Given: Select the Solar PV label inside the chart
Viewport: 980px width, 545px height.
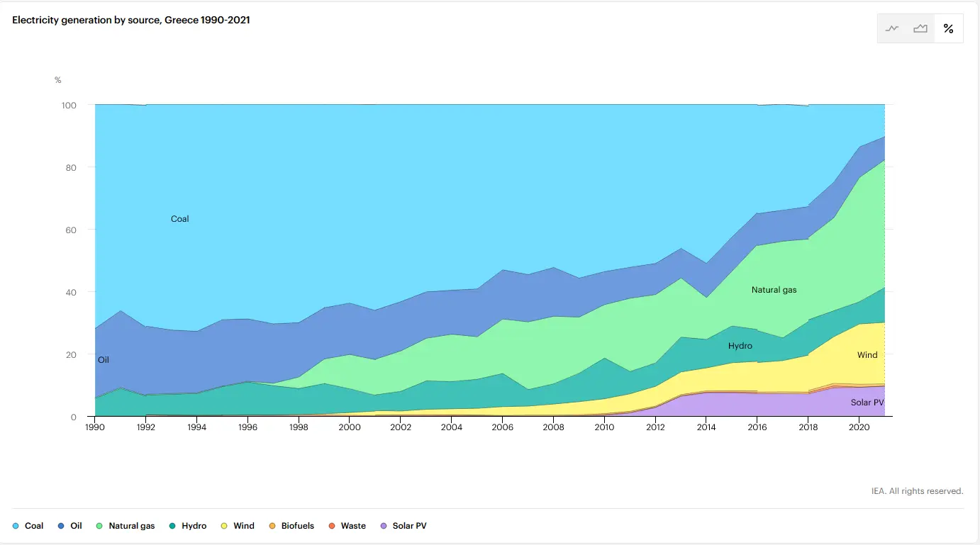Looking at the screenshot, I should click(867, 403).
